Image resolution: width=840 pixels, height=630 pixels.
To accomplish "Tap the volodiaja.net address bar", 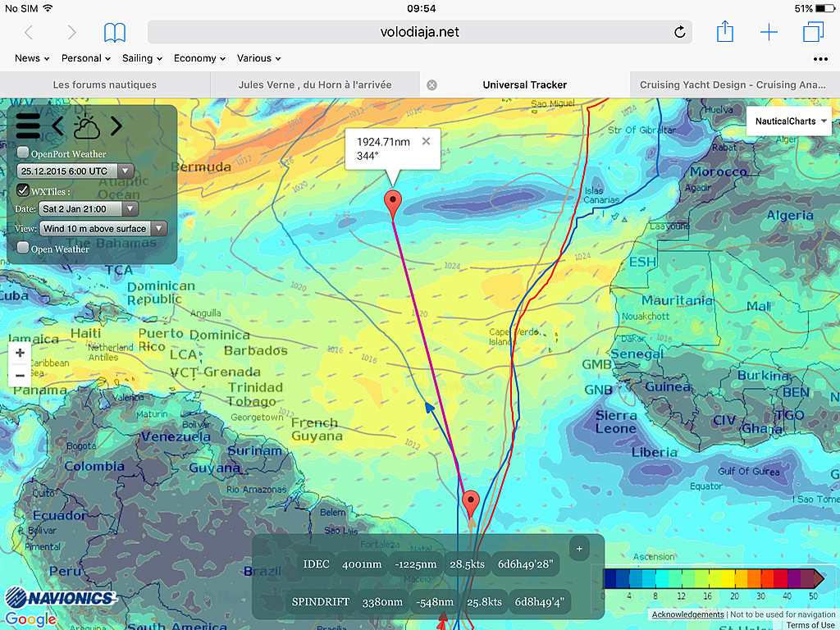I will (x=419, y=32).
